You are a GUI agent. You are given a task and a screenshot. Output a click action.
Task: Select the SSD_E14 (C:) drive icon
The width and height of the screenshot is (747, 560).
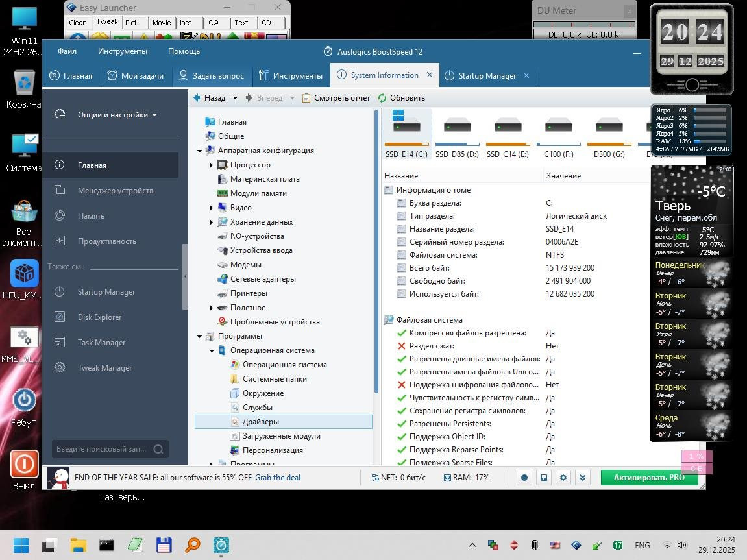(x=406, y=135)
